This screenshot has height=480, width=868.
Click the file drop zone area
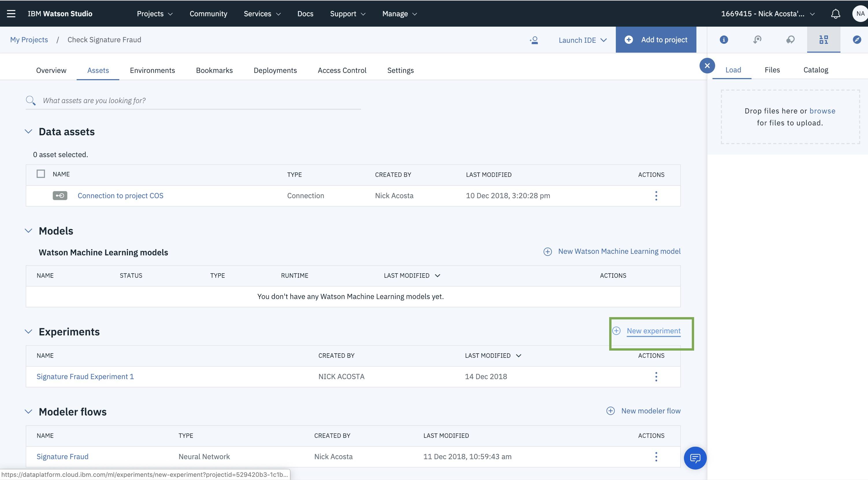coord(790,117)
